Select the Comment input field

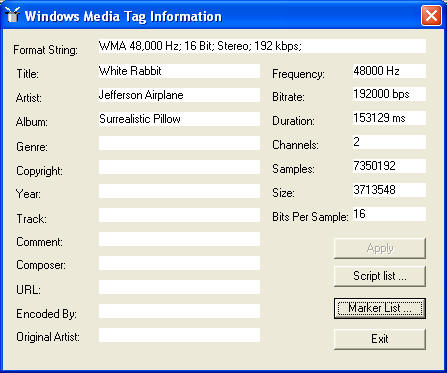[x=179, y=239]
